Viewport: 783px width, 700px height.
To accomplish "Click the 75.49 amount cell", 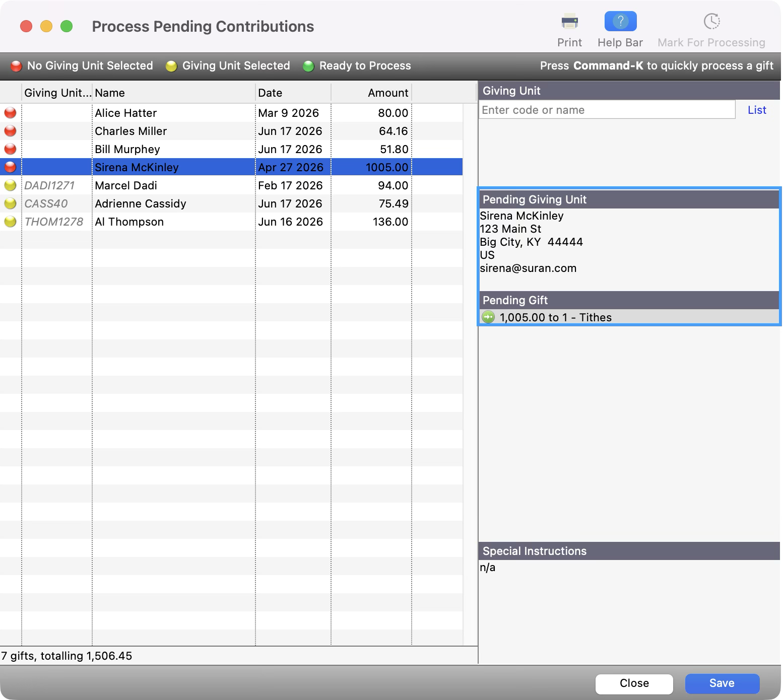I will 394,203.
